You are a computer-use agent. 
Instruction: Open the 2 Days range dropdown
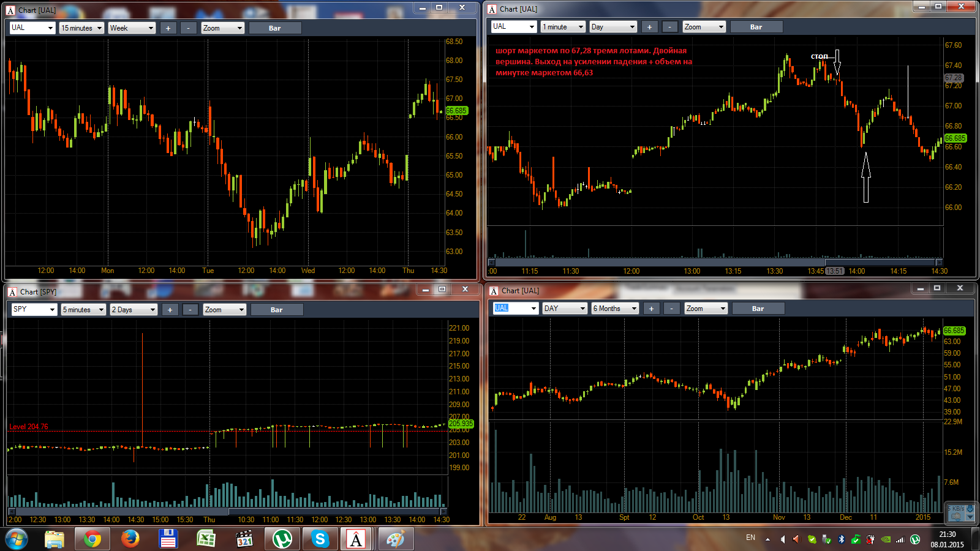(x=134, y=310)
